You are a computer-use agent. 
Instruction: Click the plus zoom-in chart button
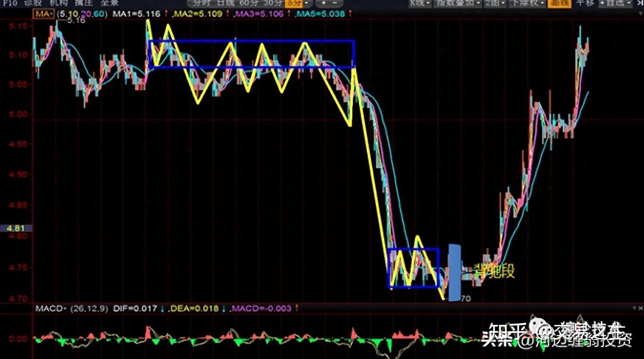pyautogui.click(x=323, y=2)
